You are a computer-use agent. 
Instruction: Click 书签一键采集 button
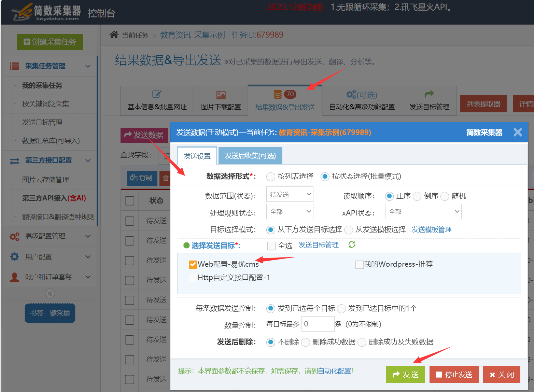pos(50,313)
